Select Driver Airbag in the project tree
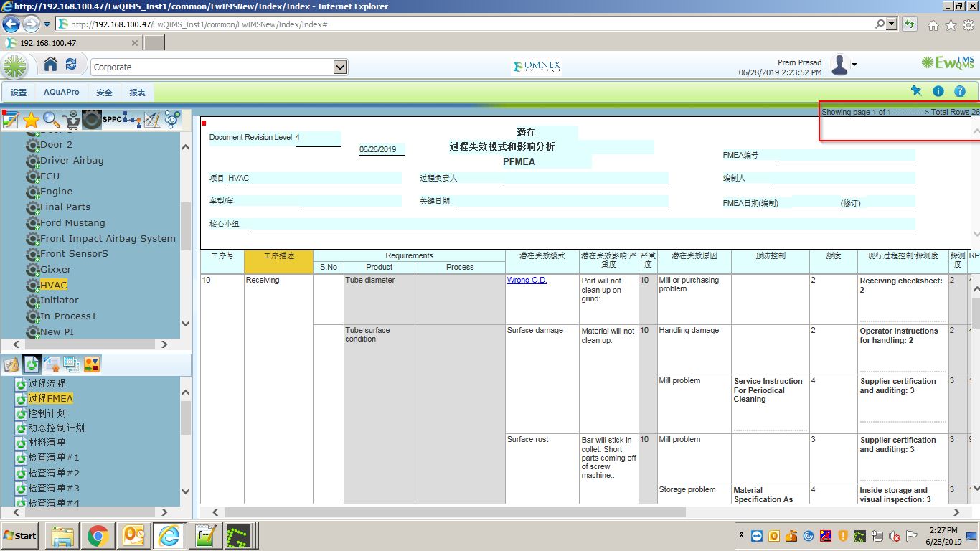Screen dimensions: 980x551 tap(72, 160)
